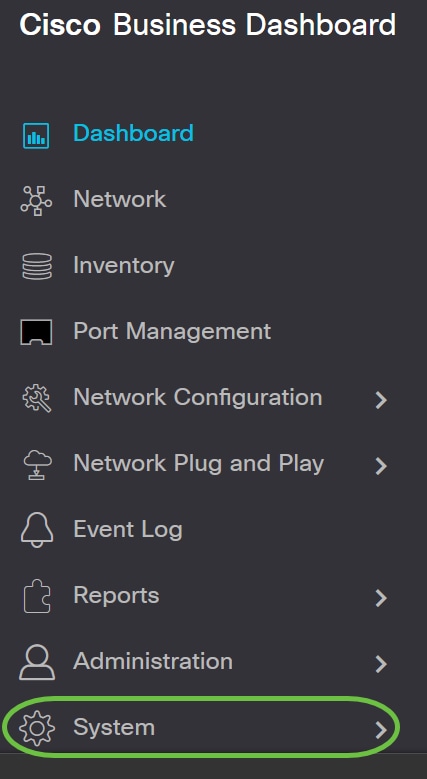Viewport: 427px width, 779px height.
Task: Select the Network Plug and Play label
Action: coord(198,464)
